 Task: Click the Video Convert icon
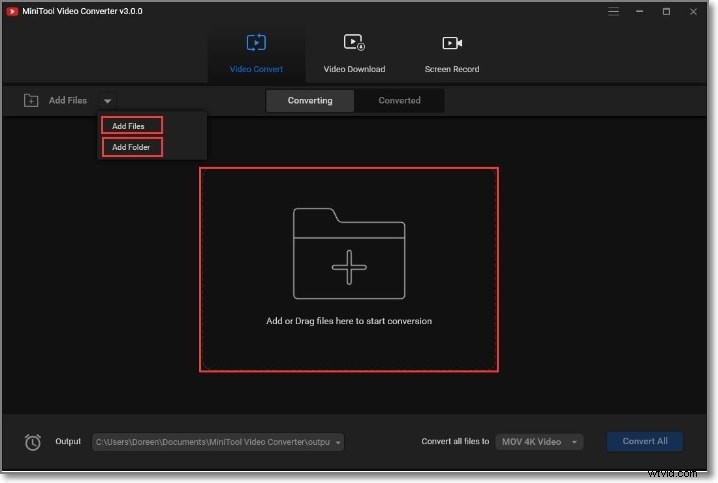[x=256, y=43]
